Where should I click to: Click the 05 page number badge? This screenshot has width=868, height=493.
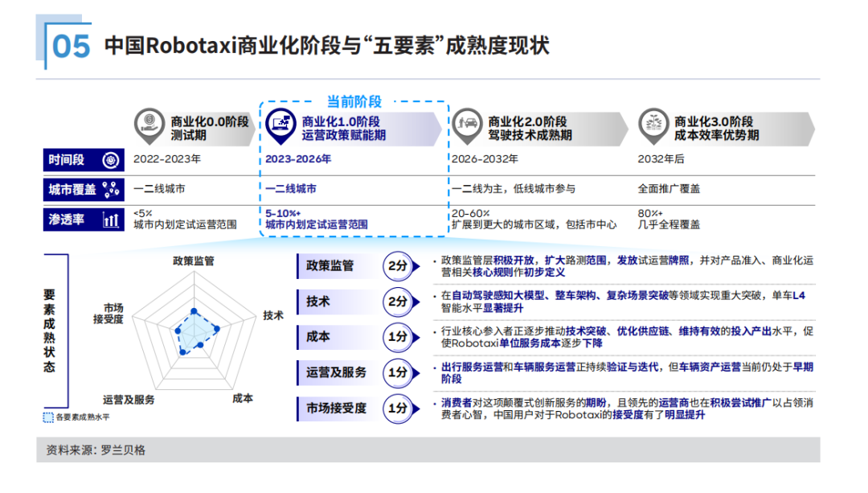[x=68, y=45]
